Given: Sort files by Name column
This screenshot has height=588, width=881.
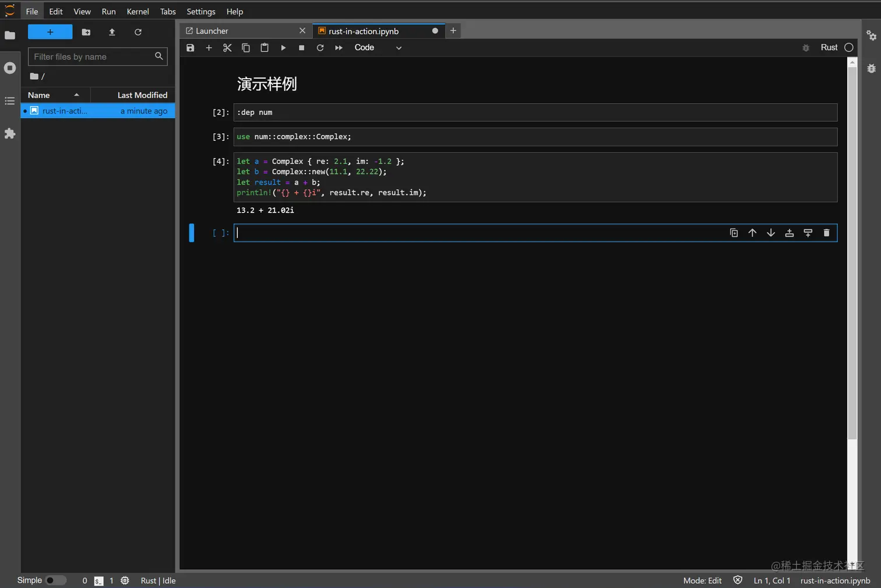Looking at the screenshot, I should point(55,95).
